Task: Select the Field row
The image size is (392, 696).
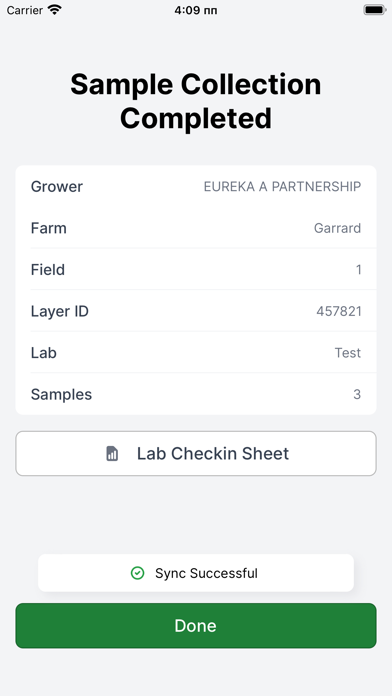Action: (196, 270)
